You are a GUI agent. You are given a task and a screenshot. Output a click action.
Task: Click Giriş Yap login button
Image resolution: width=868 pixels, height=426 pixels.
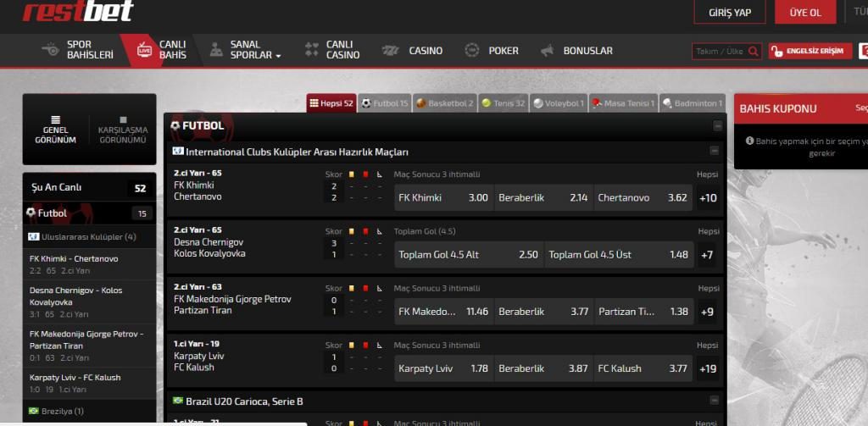pos(730,12)
